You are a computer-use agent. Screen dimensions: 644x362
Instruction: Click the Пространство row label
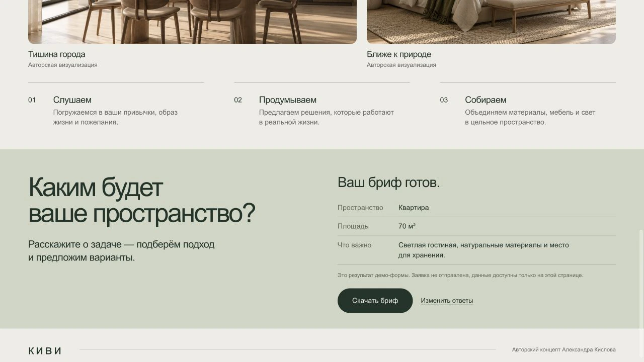(x=360, y=208)
